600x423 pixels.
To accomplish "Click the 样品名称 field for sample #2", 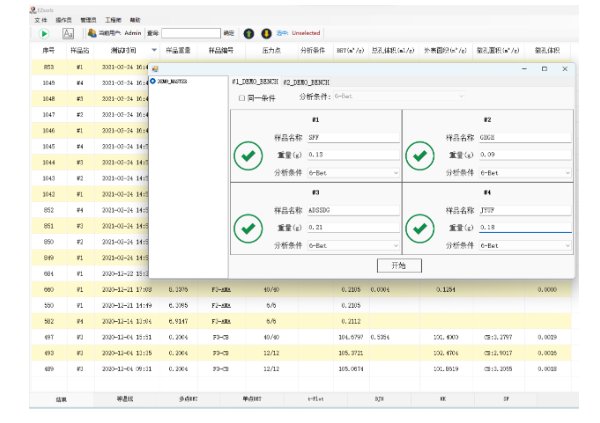I will [x=524, y=138].
